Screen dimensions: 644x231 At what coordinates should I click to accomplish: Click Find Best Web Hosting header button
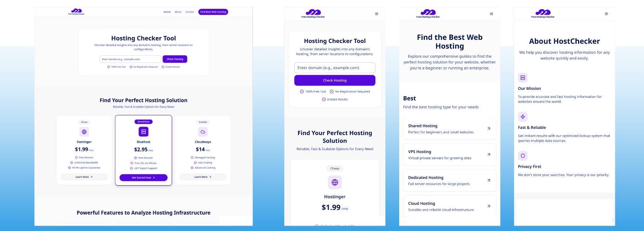(213, 12)
